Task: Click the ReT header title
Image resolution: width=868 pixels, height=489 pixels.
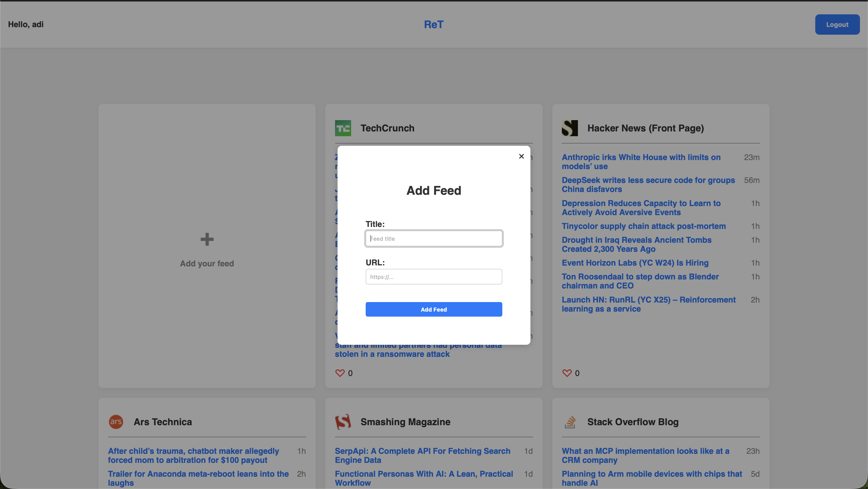Action: click(434, 24)
